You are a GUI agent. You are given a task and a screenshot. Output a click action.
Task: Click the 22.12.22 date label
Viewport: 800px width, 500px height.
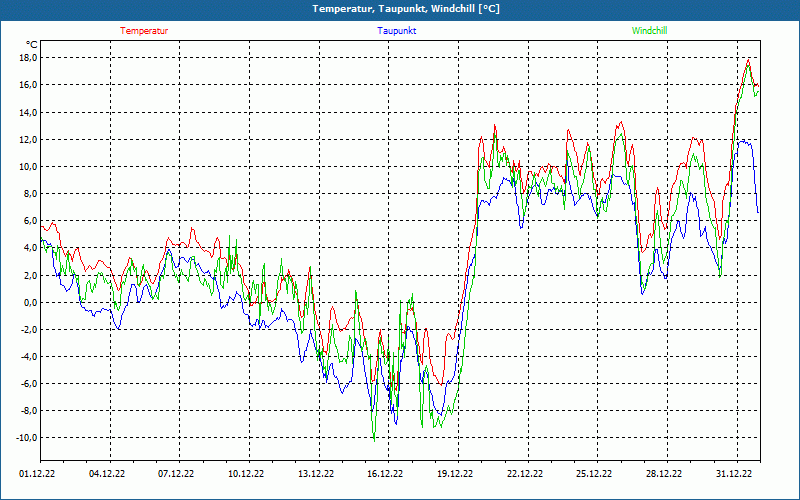(525, 473)
